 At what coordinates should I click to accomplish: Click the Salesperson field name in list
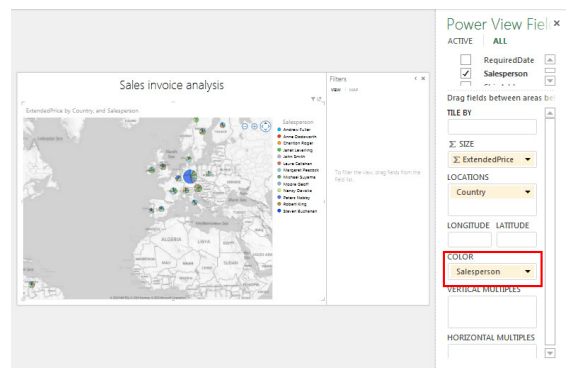coord(505,73)
